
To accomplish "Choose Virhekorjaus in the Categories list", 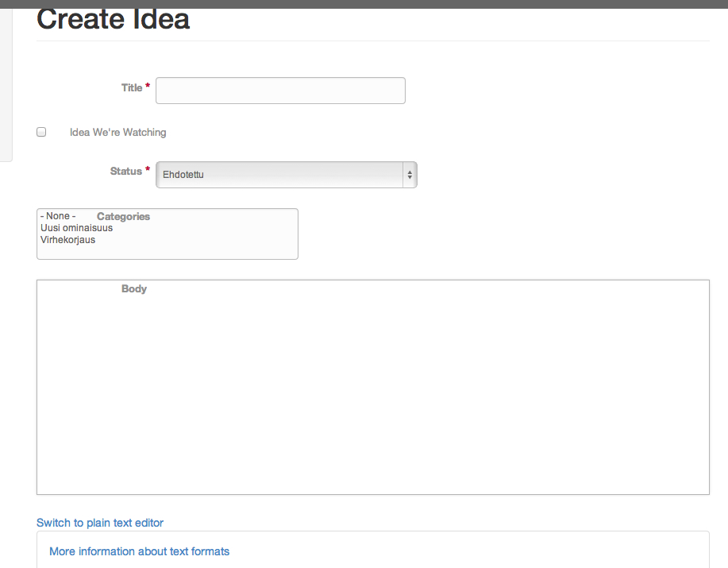I will pyautogui.click(x=67, y=240).
